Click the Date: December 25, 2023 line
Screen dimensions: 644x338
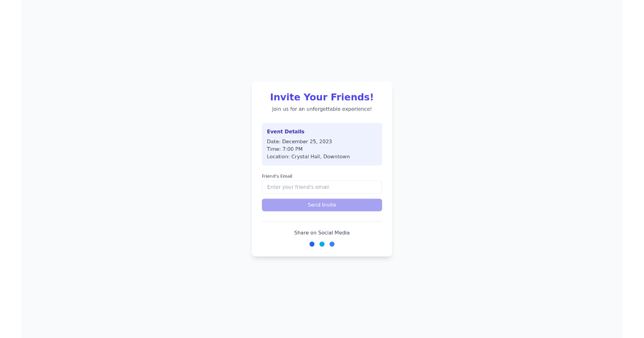point(299,141)
